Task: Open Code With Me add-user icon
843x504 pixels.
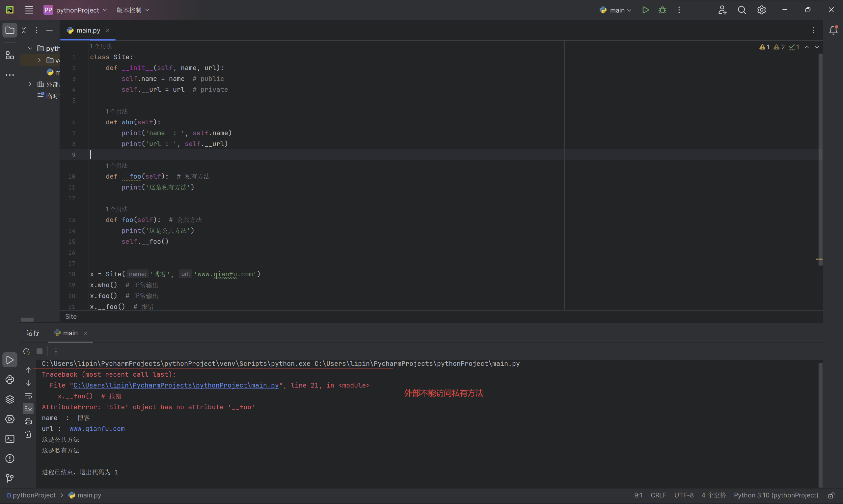Action: 722,10
